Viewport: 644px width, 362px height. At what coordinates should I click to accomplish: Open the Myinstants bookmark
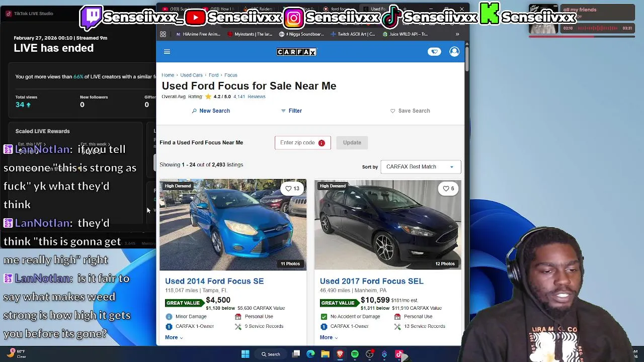click(250, 34)
